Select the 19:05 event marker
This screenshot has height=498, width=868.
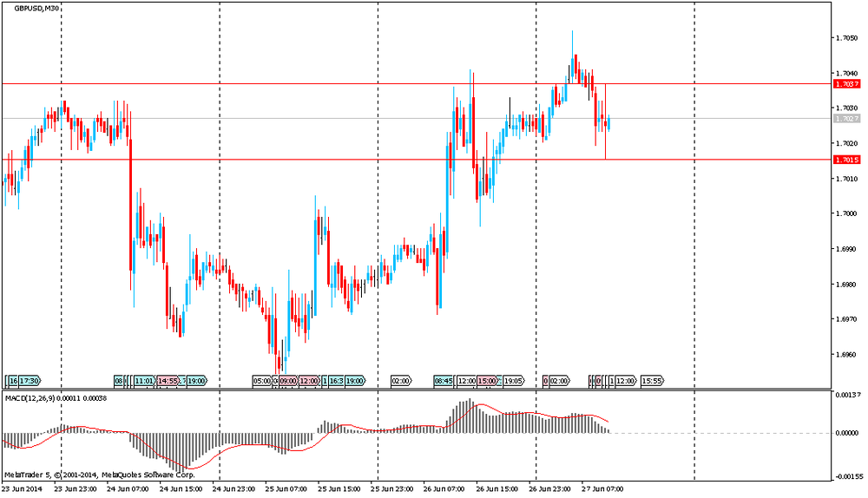pyautogui.click(x=514, y=381)
